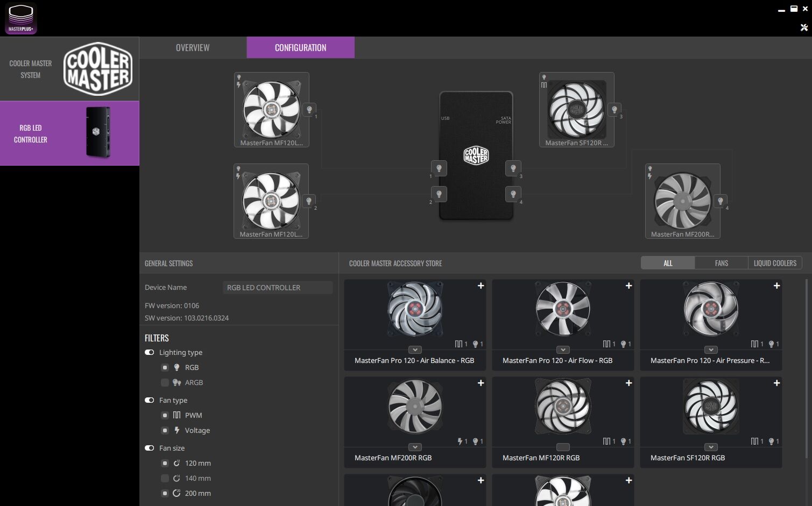Expand the MasterFan MF120R RGB card
The height and width of the screenshot is (506, 812).
563,447
